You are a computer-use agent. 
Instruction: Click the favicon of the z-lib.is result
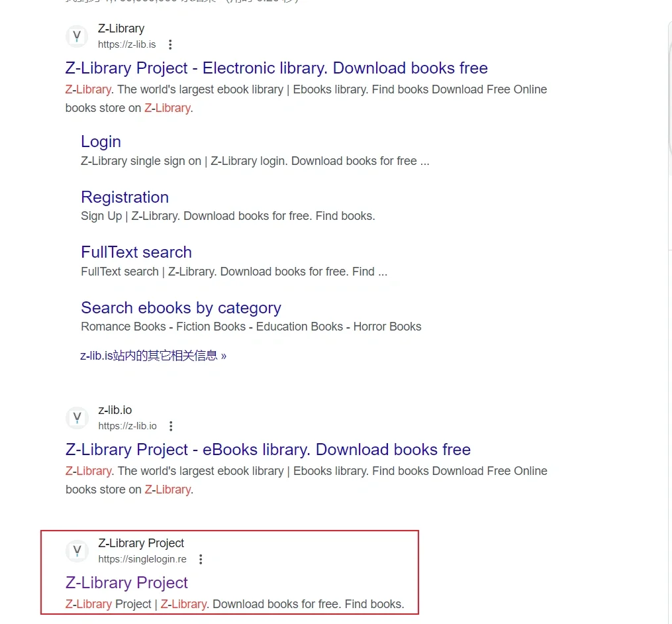click(x=77, y=36)
